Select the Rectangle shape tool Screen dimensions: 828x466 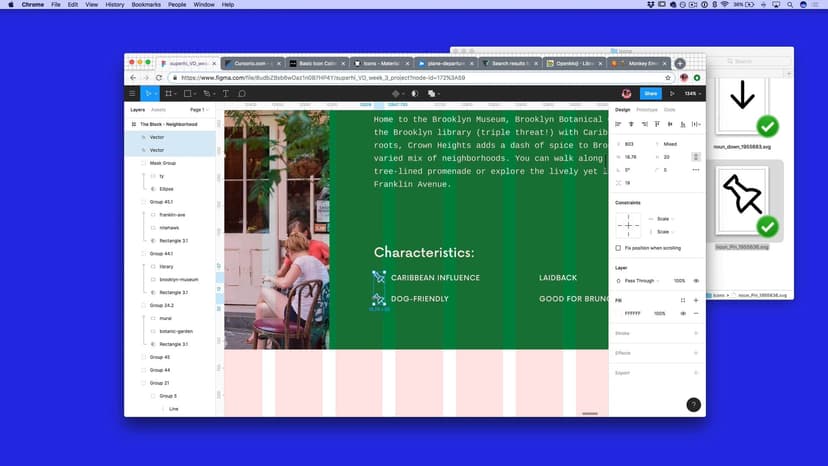click(x=187, y=94)
